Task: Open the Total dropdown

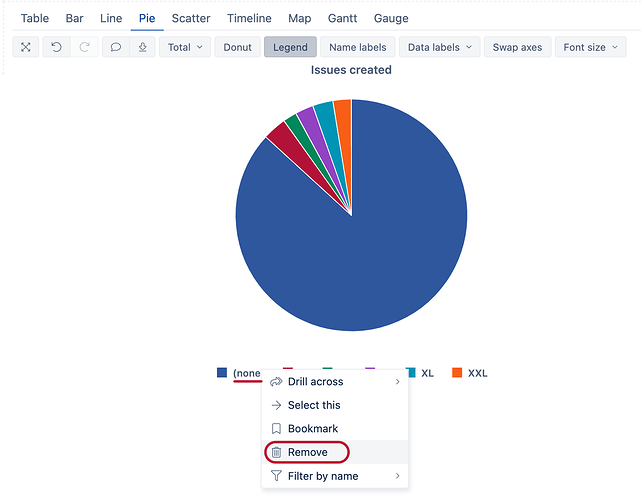Action: 185,47
